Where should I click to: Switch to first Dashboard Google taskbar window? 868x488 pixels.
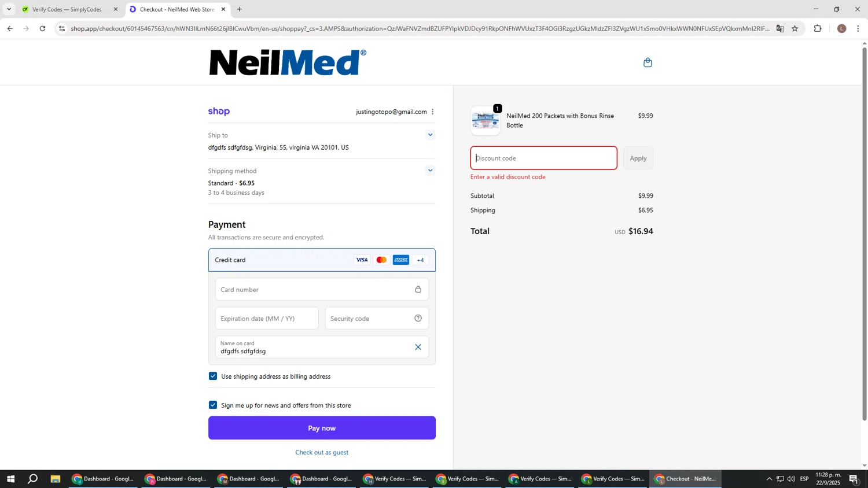tap(103, 479)
